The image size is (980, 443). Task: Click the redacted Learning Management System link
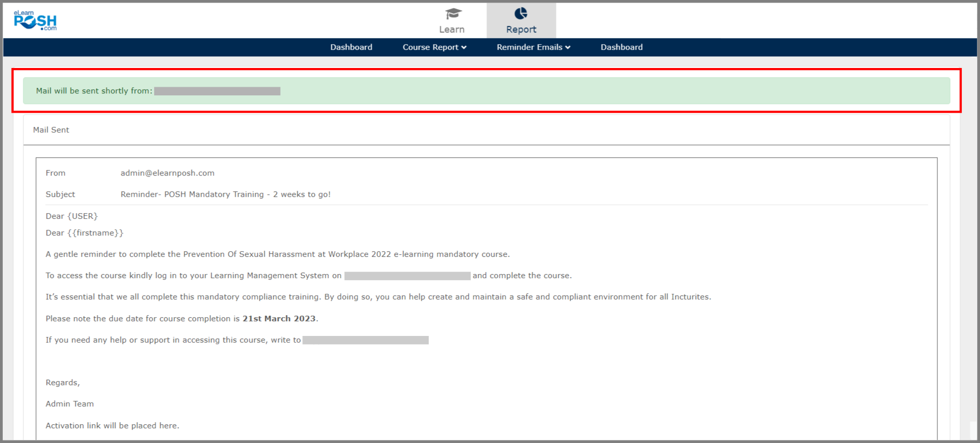click(x=407, y=276)
